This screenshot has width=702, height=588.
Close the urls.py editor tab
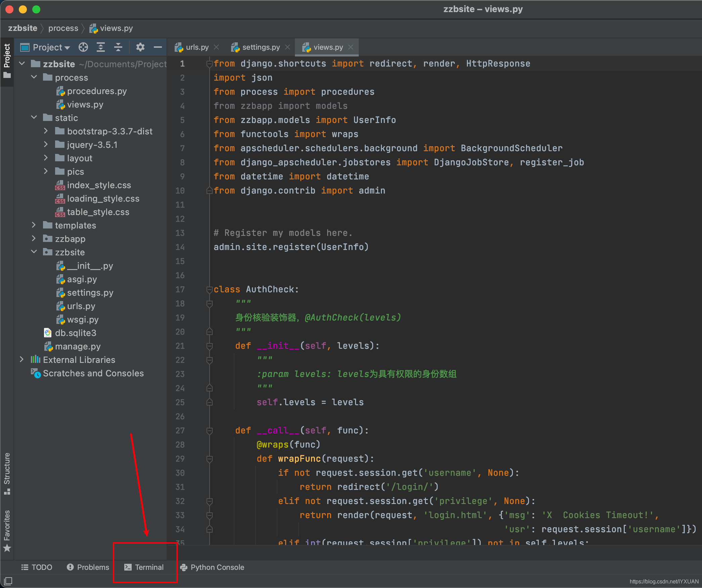[x=216, y=47]
